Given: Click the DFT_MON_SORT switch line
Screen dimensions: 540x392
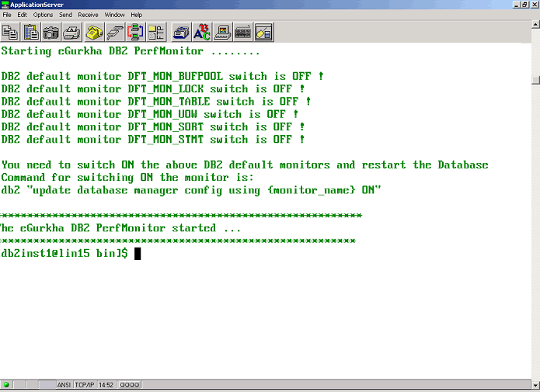Looking at the screenshot, I should coord(152,127).
